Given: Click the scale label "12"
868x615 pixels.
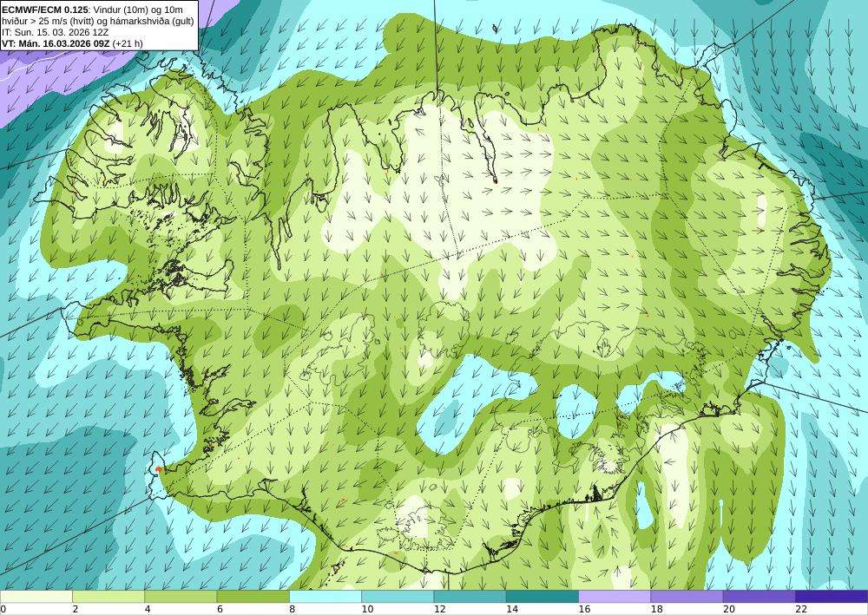Looking at the screenshot, I should click(x=439, y=610).
